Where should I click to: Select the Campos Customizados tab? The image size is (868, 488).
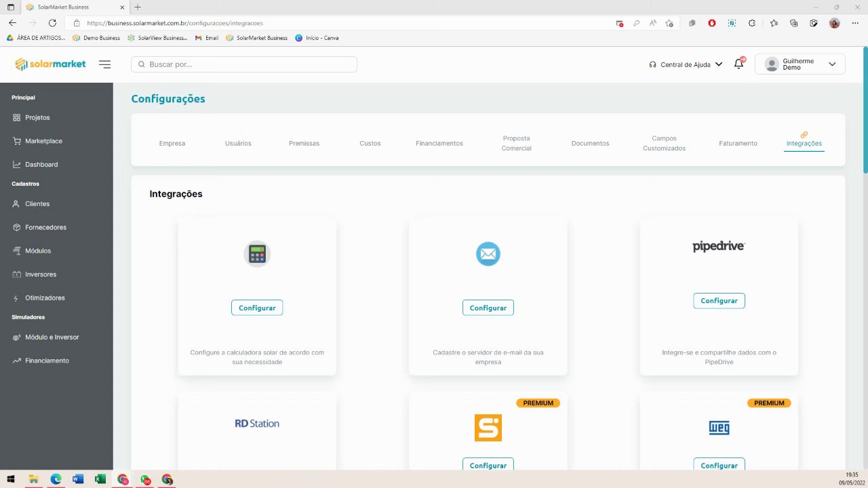665,143
